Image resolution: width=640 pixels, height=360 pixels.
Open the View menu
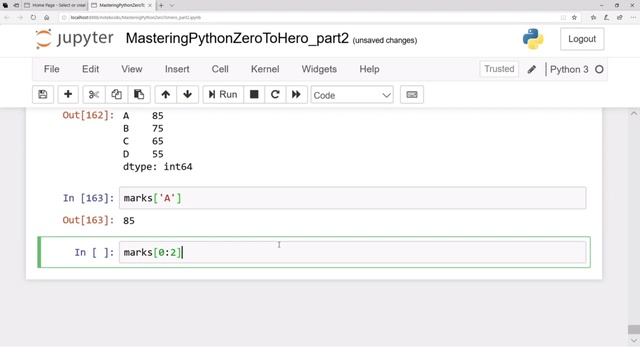[x=131, y=69]
